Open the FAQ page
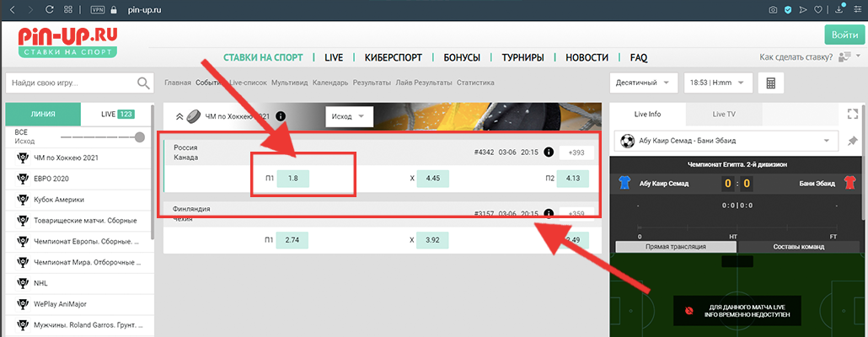The width and height of the screenshot is (868, 337). [639, 57]
